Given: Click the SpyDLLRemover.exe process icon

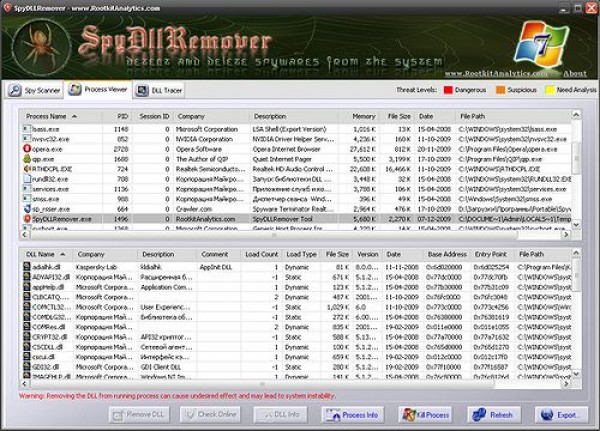Looking at the screenshot, I should (27, 219).
